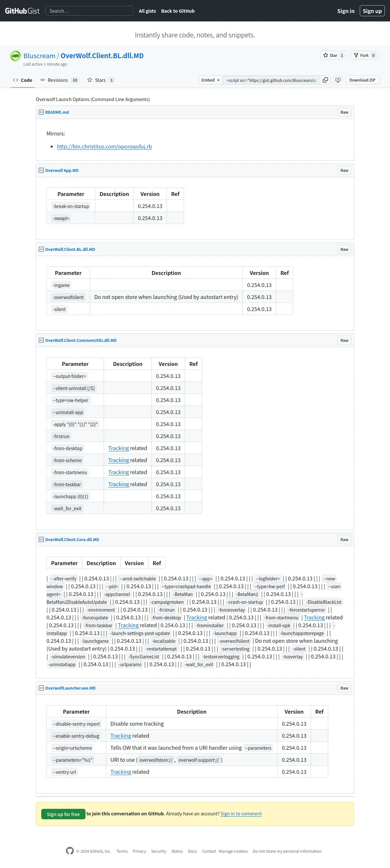Open OverWolf.Client.Core.dll.MD file name link
390x868 pixels.
(72, 539)
